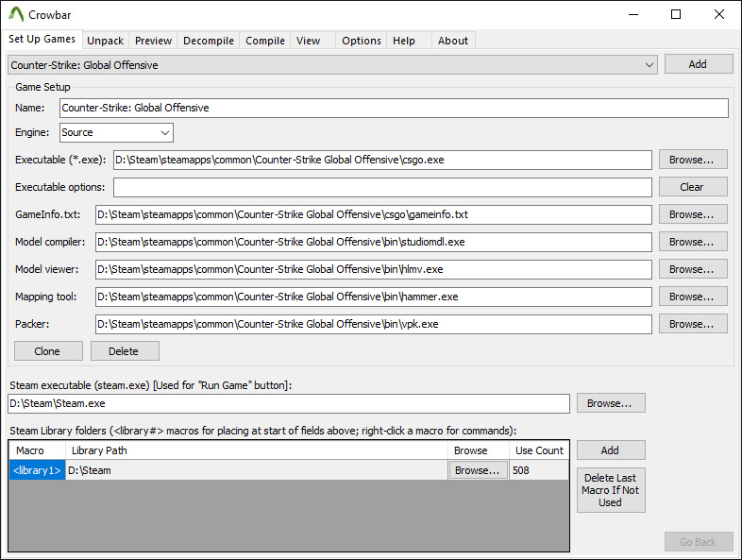Close the Crowbar window

pyautogui.click(x=719, y=14)
